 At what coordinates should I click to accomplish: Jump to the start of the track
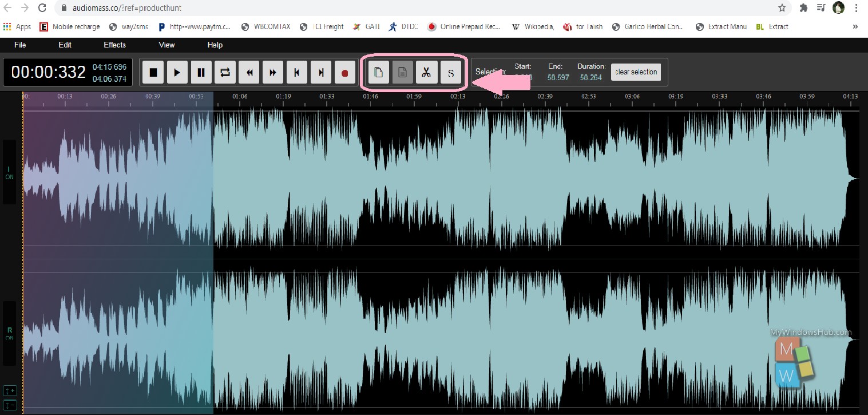coord(297,73)
